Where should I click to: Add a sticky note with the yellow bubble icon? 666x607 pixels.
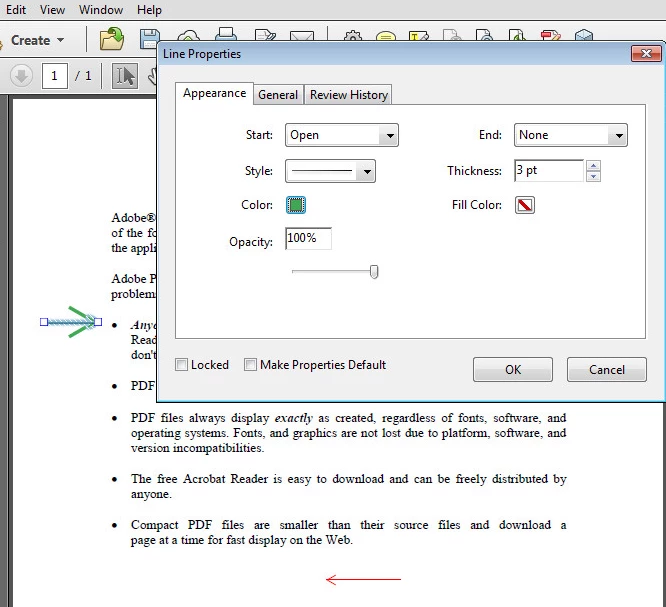386,36
